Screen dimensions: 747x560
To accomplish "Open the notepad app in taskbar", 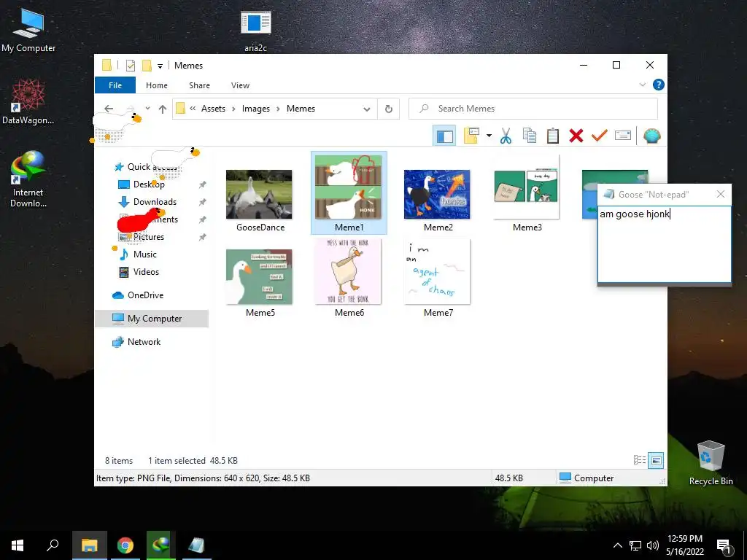I will pyautogui.click(x=196, y=545).
